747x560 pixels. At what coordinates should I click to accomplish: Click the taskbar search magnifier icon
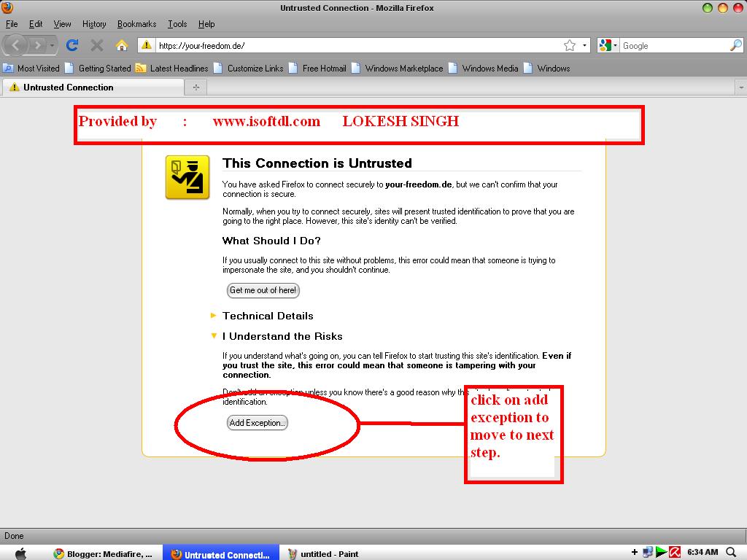tap(731, 553)
